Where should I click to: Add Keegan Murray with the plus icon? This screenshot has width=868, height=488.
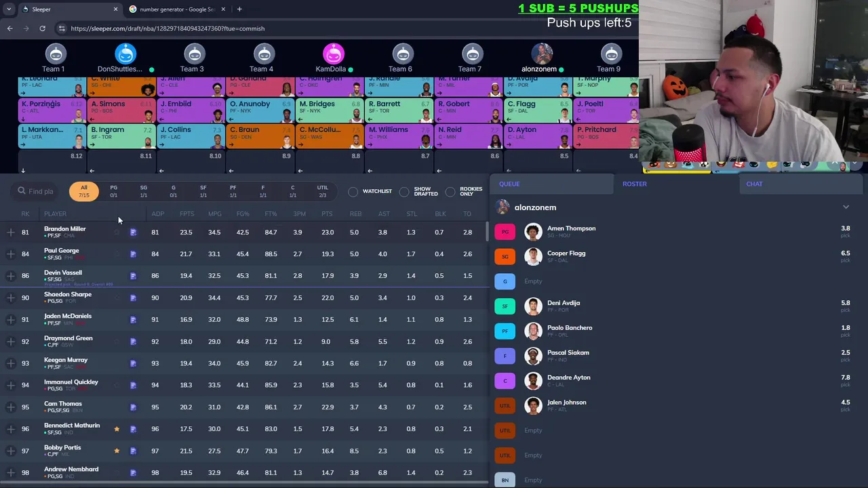point(11,363)
